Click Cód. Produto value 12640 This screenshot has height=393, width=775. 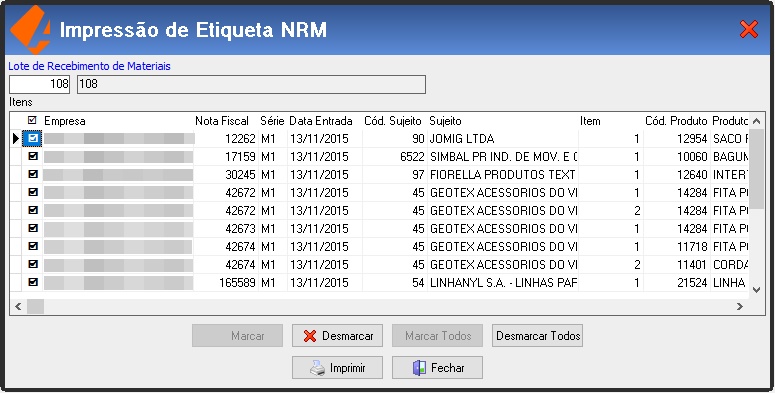click(x=692, y=175)
